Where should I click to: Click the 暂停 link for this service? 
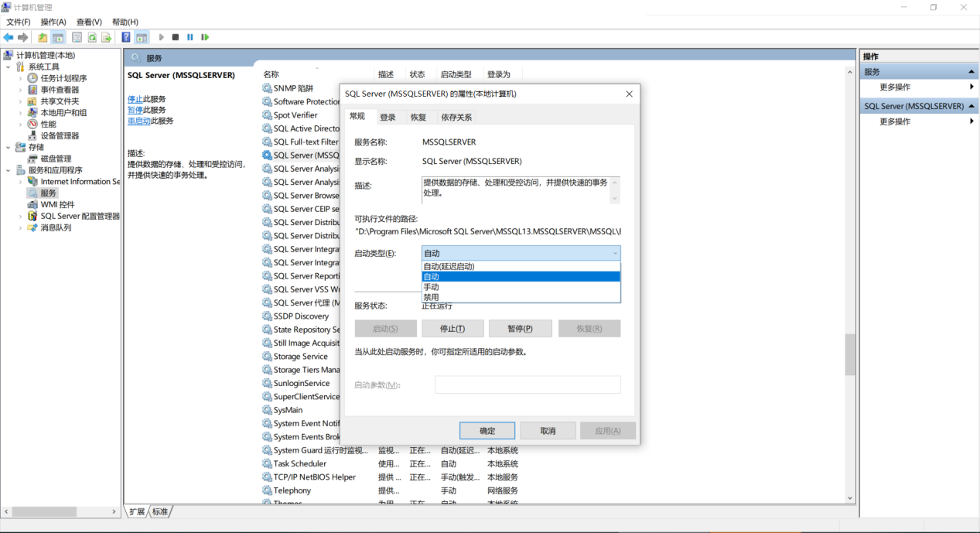[135, 110]
